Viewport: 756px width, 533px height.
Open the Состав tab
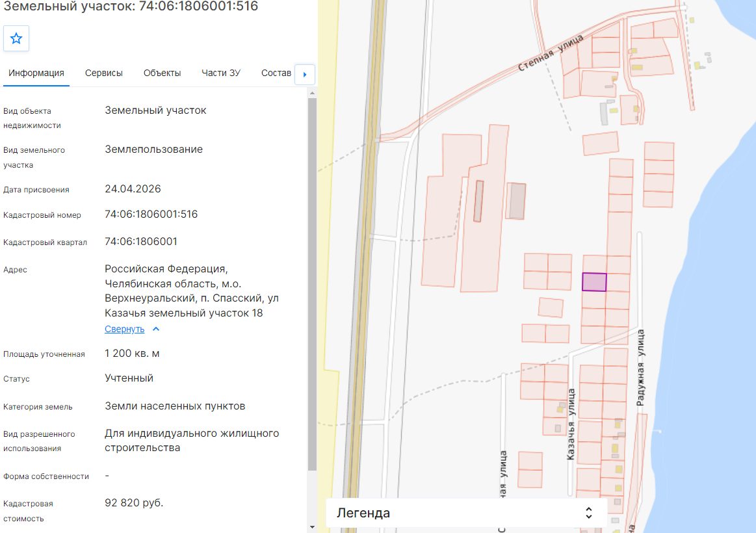[276, 73]
